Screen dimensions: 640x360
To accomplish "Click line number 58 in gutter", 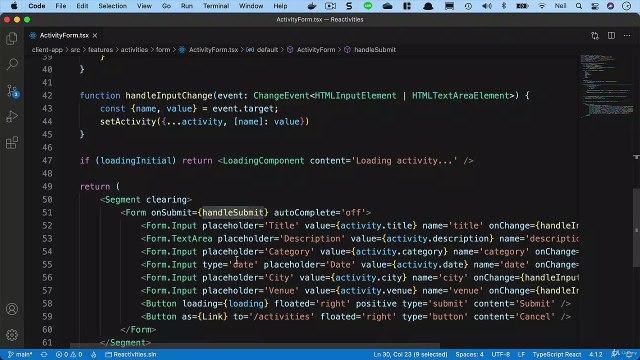I will tap(47, 304).
